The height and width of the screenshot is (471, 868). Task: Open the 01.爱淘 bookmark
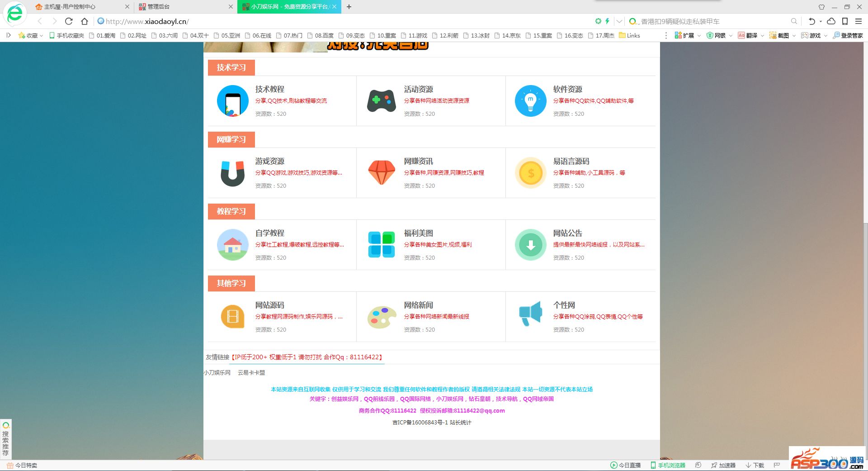pos(102,35)
